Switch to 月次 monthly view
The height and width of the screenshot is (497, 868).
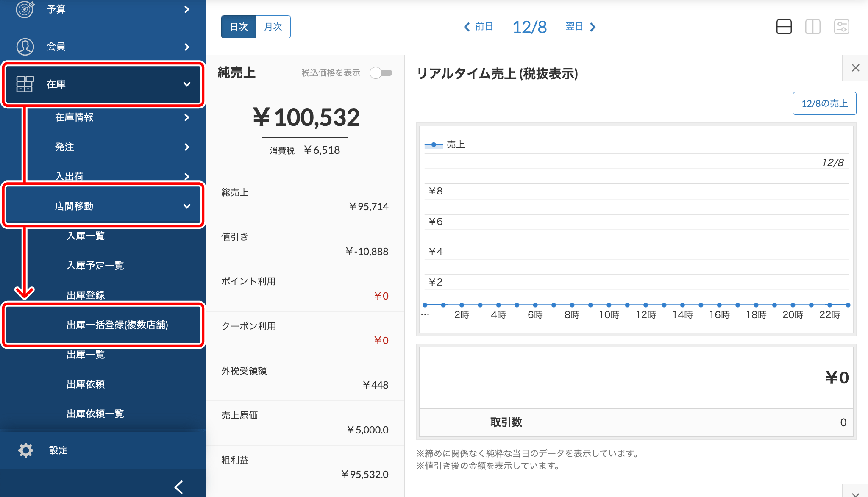click(x=273, y=27)
